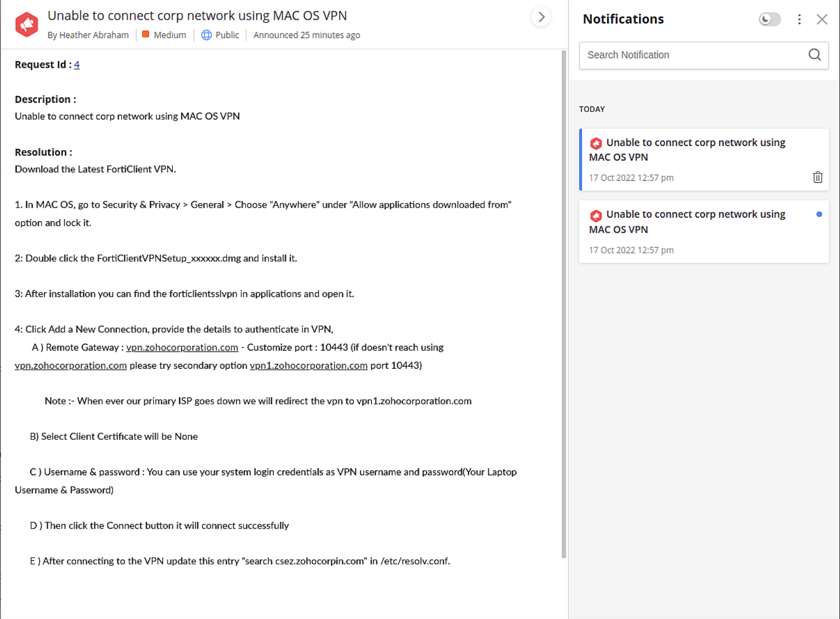Open the Remote Gateway vpn.zohocorporation.com link

pos(182,347)
